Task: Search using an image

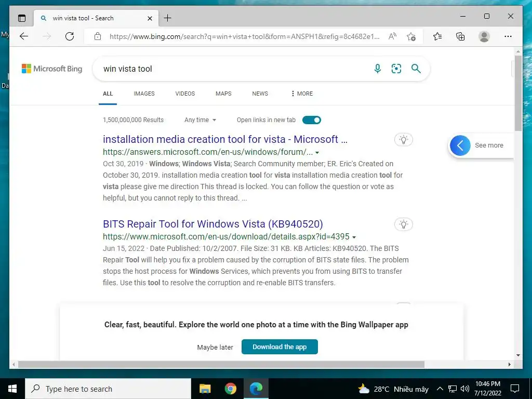Action: (396, 69)
